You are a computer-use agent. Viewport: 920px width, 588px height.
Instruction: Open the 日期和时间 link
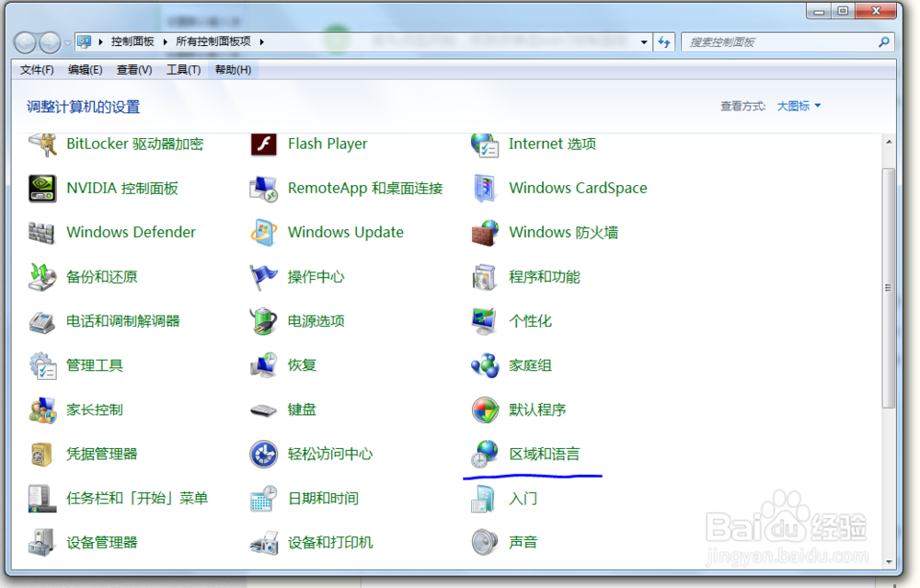point(323,499)
